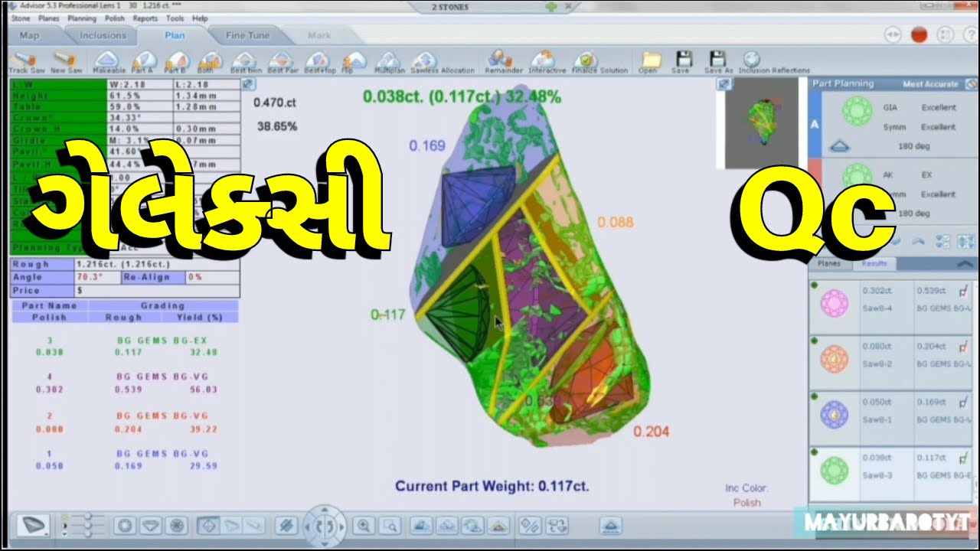Toggle the Saw8-2 orange stone dot
Image resolution: width=980 pixels, height=551 pixels.
(815, 341)
